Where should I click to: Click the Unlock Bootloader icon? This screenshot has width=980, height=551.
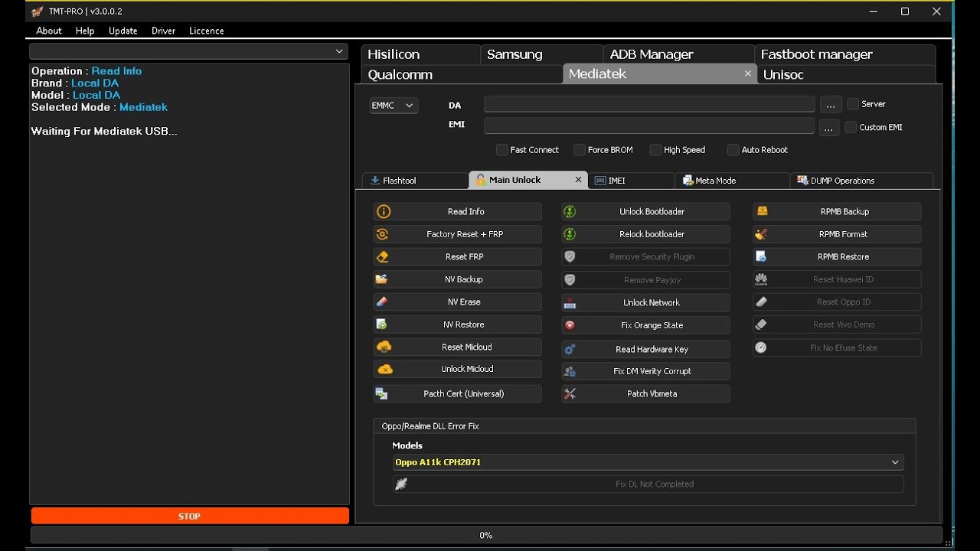[x=570, y=212]
